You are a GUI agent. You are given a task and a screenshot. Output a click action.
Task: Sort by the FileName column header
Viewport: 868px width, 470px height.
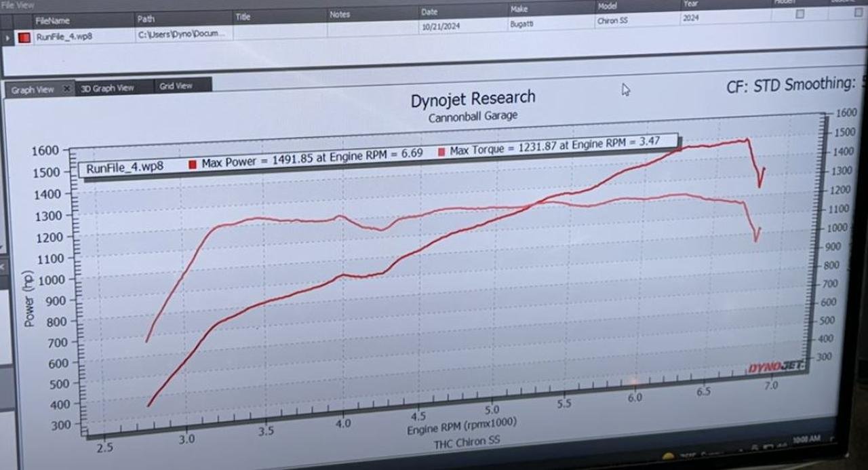pyautogui.click(x=53, y=20)
